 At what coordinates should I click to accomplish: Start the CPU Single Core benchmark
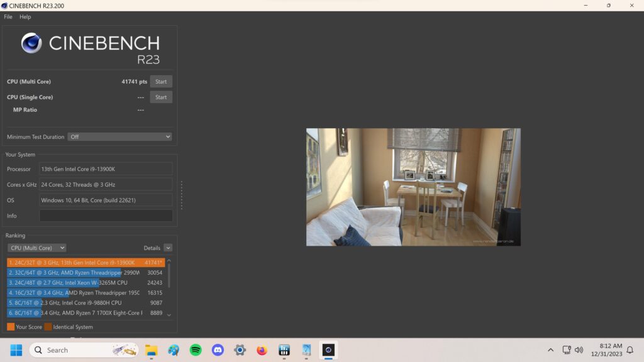[161, 97]
